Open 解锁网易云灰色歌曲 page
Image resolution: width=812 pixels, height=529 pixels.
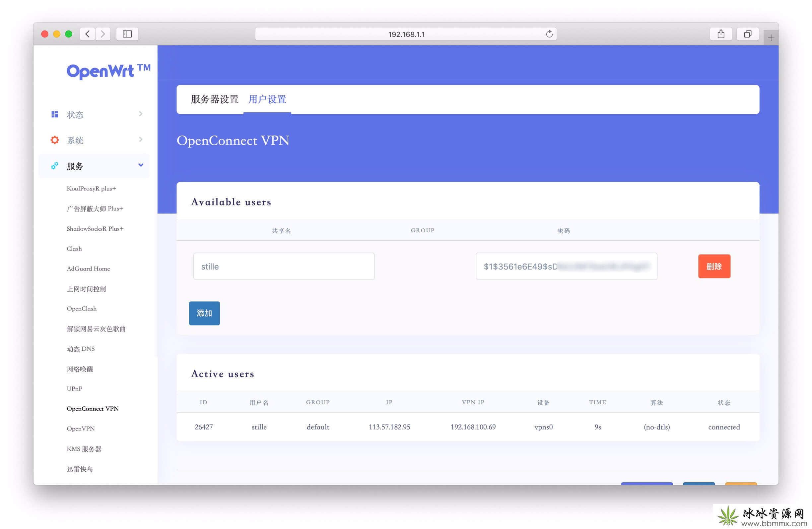tap(96, 329)
